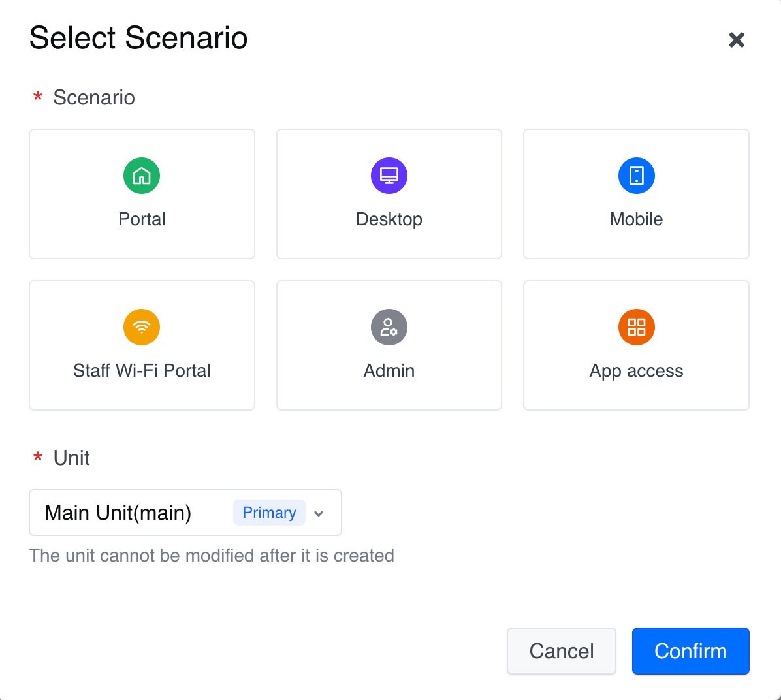Click the Primary tag in Unit field
The height and width of the screenshot is (700, 781).
pyautogui.click(x=269, y=513)
